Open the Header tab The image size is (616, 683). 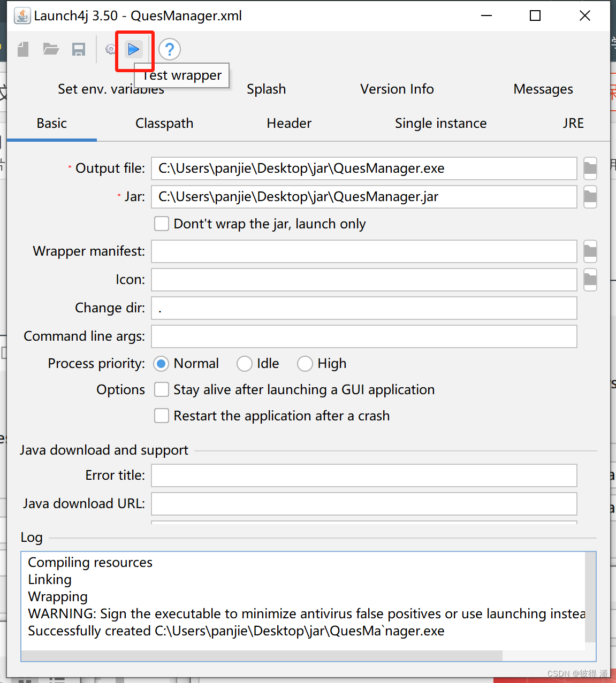[x=289, y=124]
